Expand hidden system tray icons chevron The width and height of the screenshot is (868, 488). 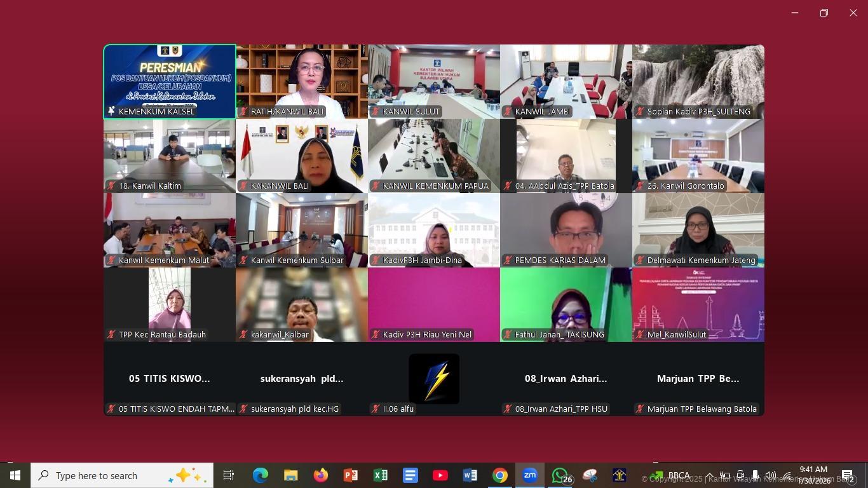(709, 475)
